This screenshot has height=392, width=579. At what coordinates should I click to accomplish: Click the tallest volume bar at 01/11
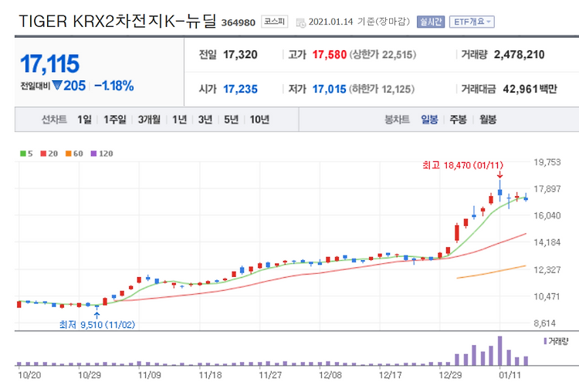point(500,350)
